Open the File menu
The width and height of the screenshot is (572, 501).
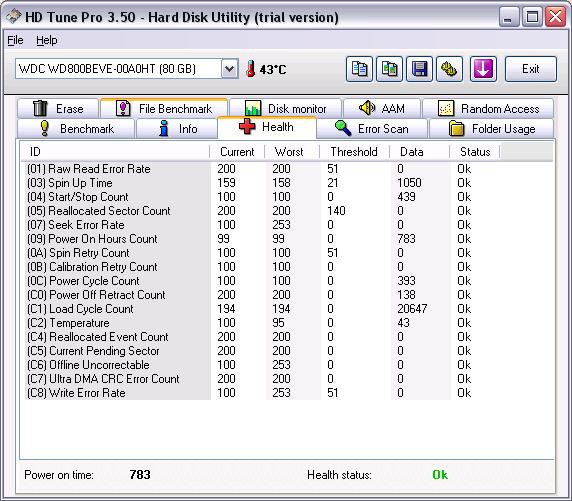point(15,40)
